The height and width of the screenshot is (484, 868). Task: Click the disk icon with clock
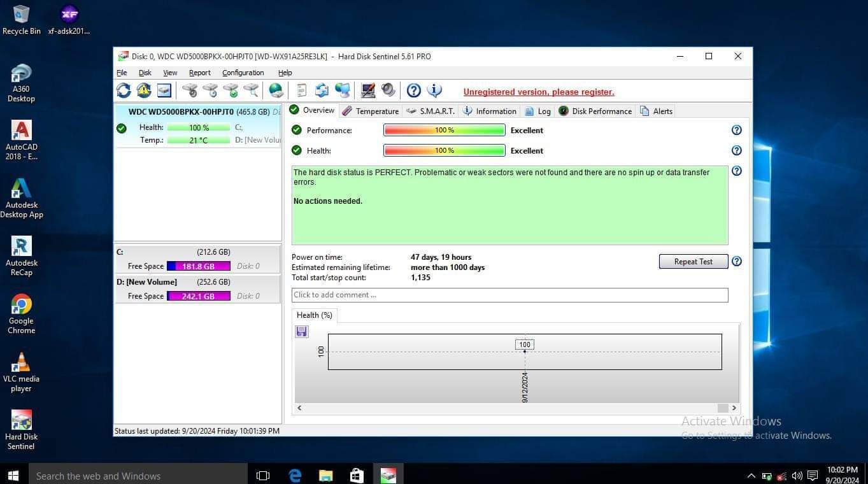(x=210, y=90)
